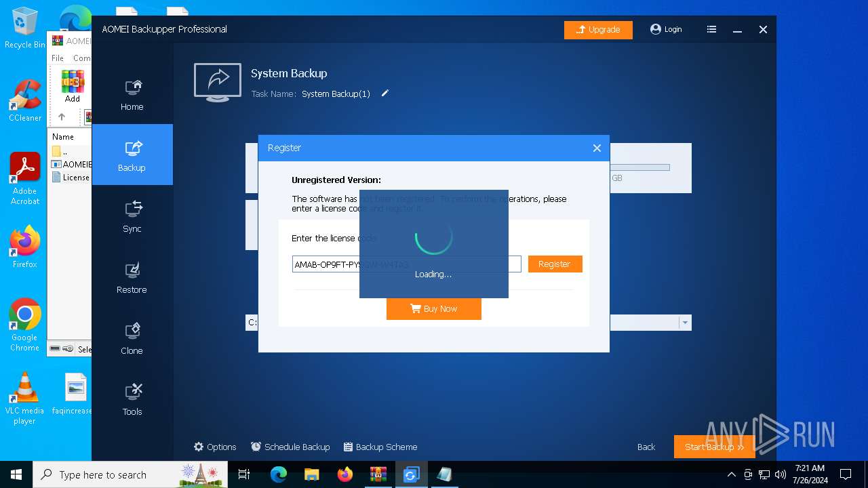This screenshot has width=868, height=488.
Task: Click Start Backup
Action: 714,447
